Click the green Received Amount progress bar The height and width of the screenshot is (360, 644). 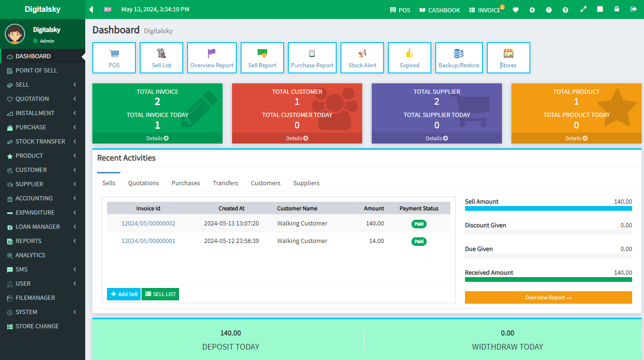click(548, 279)
